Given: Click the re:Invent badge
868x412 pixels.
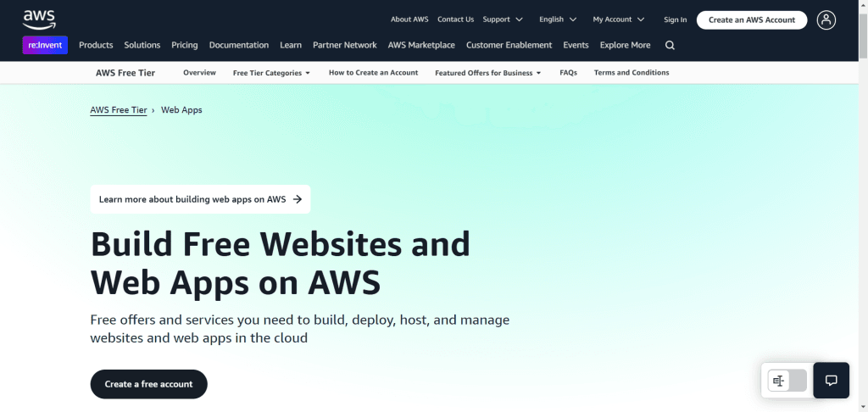Looking at the screenshot, I should click(x=45, y=45).
